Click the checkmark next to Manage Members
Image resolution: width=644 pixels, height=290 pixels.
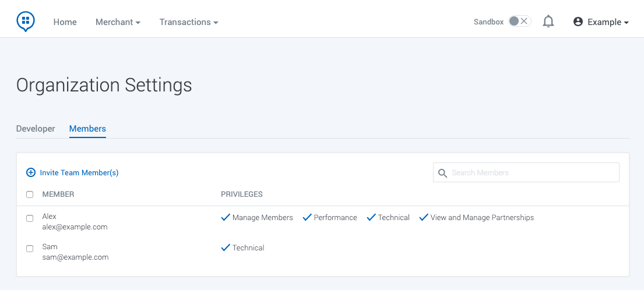pyautogui.click(x=226, y=217)
